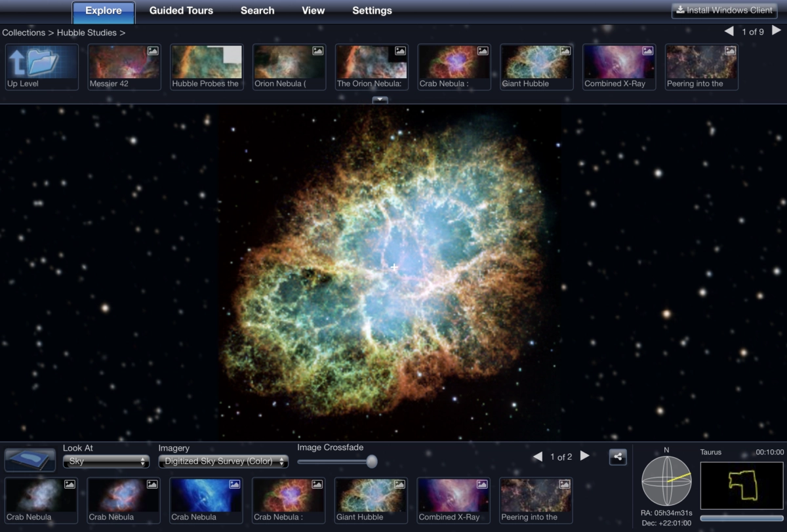Select the bottom Crab Nebula : thumbnail

click(289, 500)
